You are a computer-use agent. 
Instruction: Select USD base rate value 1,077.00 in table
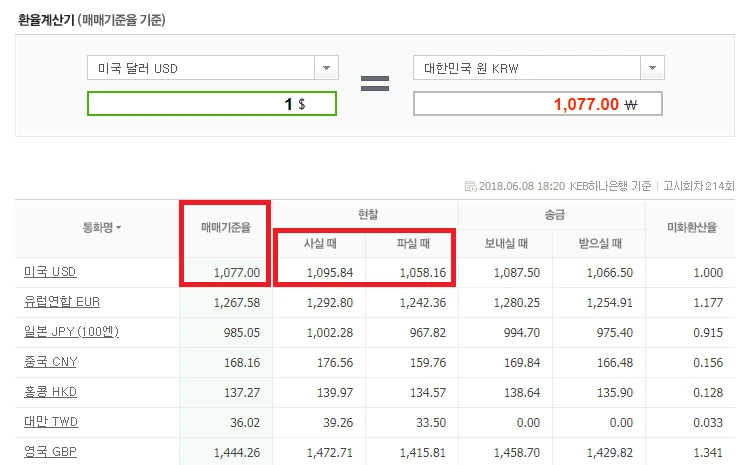[237, 273]
